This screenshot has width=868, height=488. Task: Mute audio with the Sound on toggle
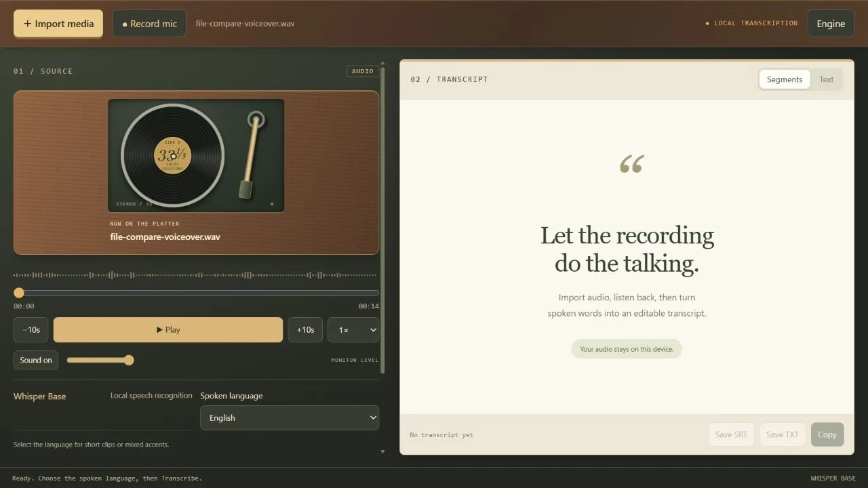pos(36,360)
